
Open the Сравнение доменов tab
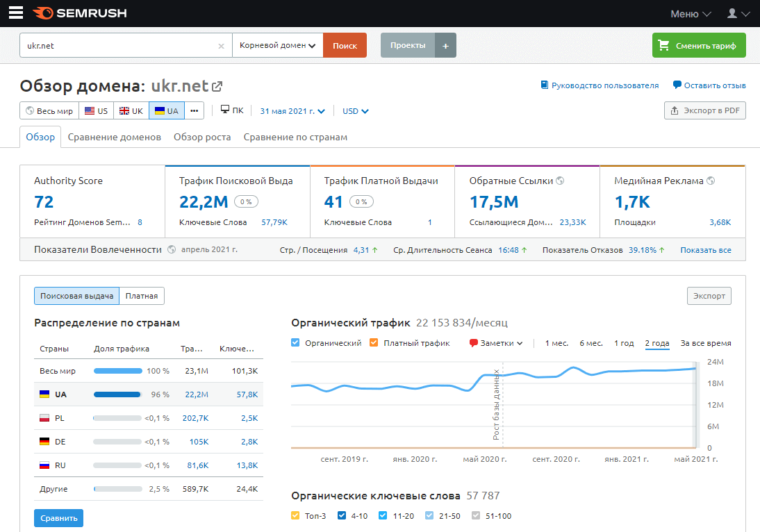click(x=115, y=137)
